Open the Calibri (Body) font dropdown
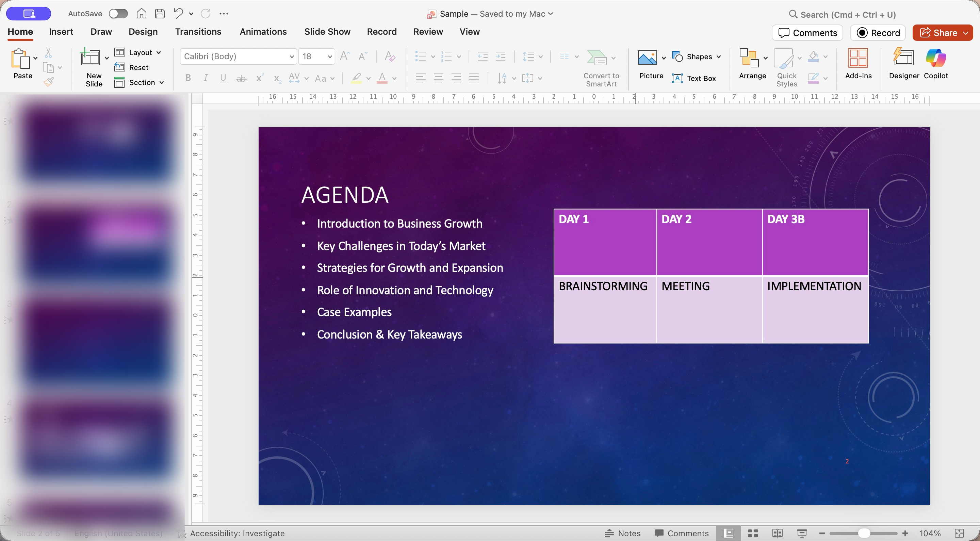Viewport: 980px width, 541px height. tap(291, 57)
